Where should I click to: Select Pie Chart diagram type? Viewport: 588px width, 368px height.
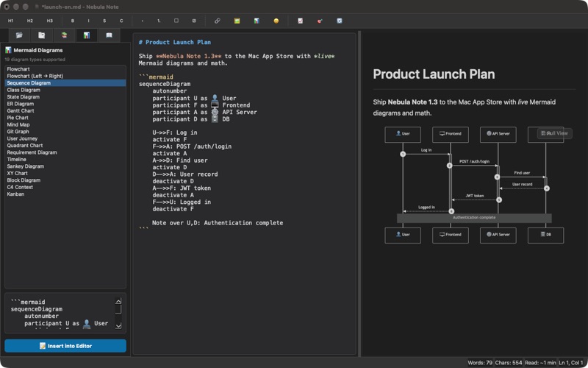[65, 118]
